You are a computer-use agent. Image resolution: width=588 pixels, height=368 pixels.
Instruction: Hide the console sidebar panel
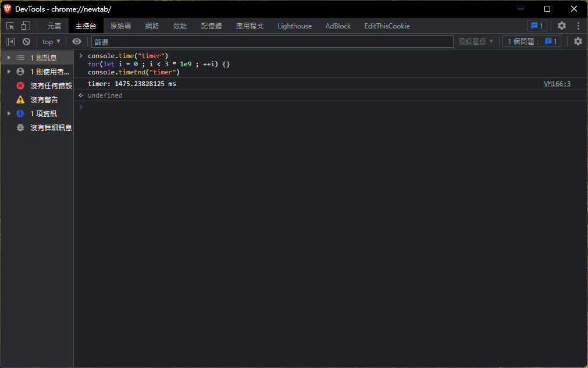10,41
